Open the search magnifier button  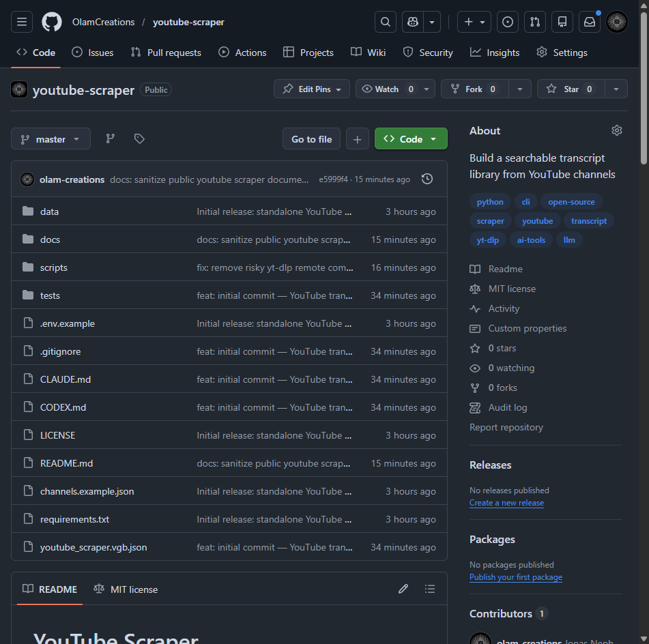click(386, 22)
